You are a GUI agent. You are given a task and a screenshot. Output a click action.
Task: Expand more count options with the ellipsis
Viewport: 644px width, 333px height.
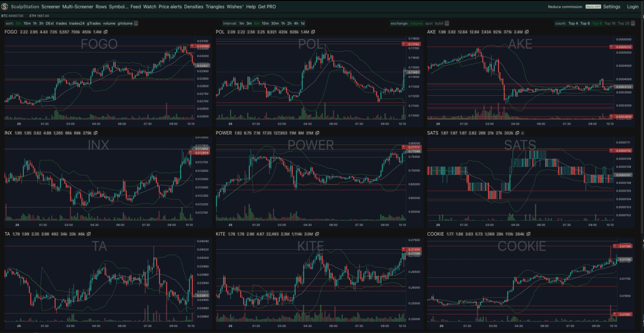tap(633, 23)
